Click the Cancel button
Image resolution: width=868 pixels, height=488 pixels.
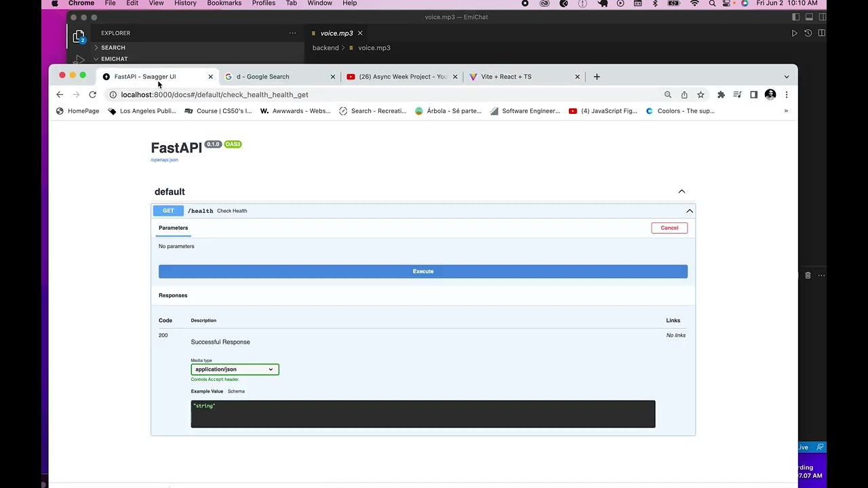669,228
